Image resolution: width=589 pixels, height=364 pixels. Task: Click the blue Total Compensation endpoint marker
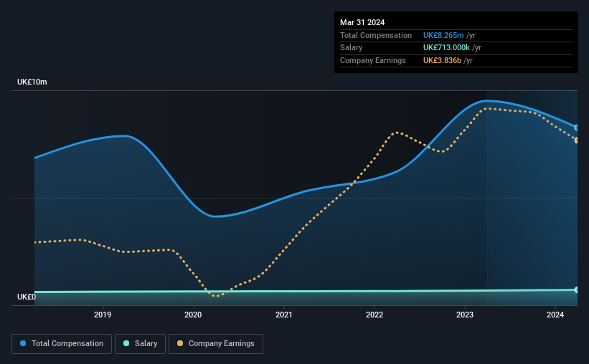577,128
